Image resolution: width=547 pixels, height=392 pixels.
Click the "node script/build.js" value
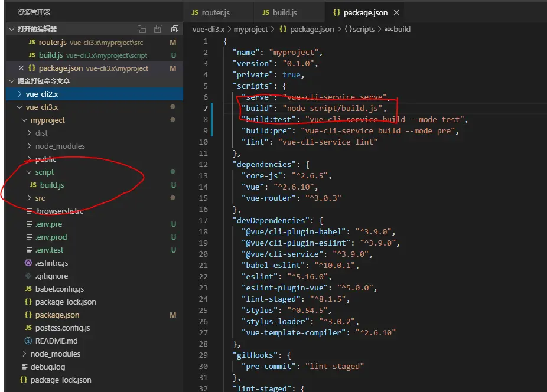(x=333, y=109)
